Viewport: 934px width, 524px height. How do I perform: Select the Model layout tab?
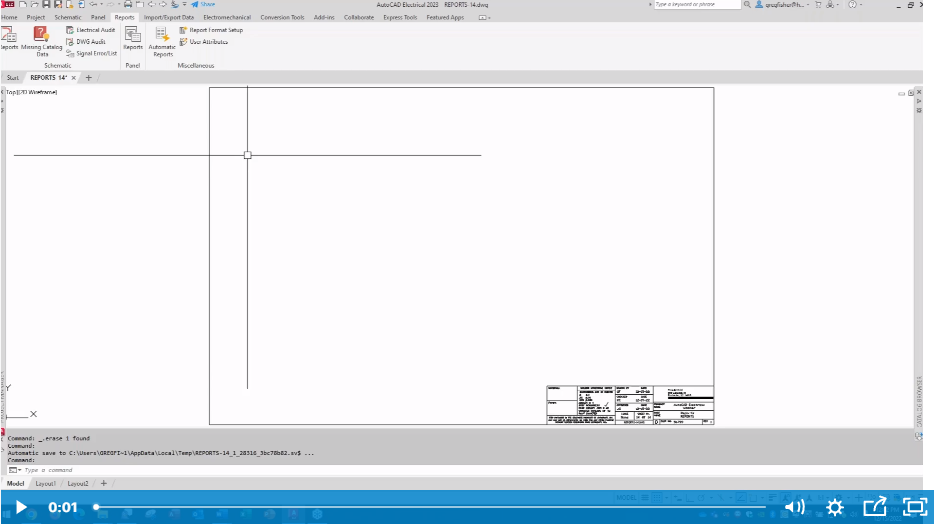tap(15, 484)
